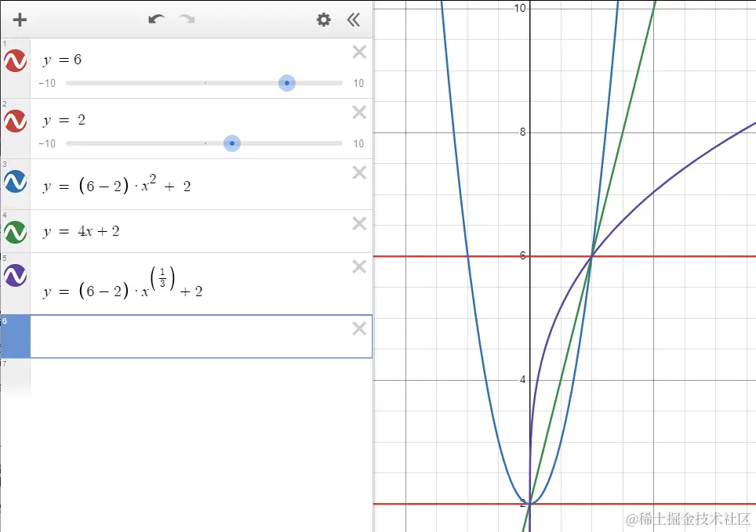
Task: Delete empty expression row 6
Action: pyautogui.click(x=359, y=328)
